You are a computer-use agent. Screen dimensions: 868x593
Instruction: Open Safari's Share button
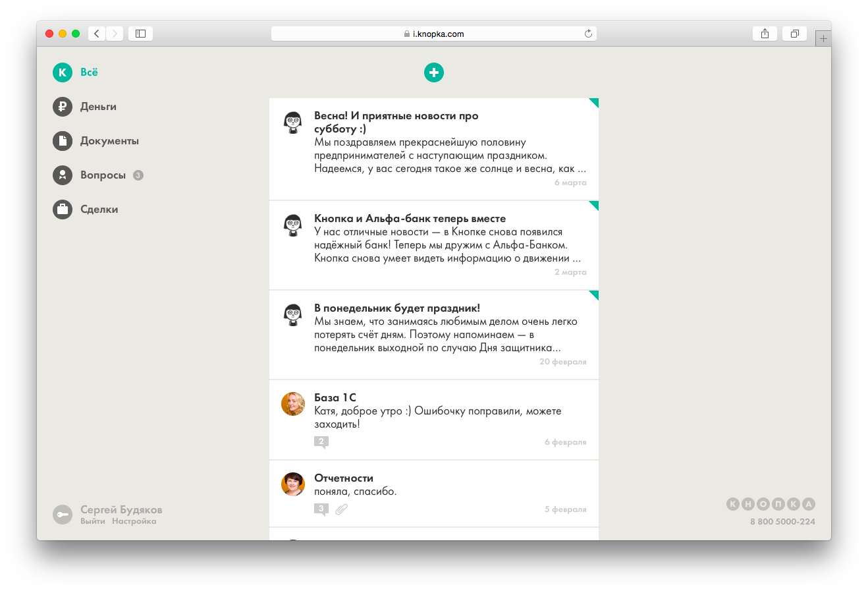pyautogui.click(x=765, y=34)
